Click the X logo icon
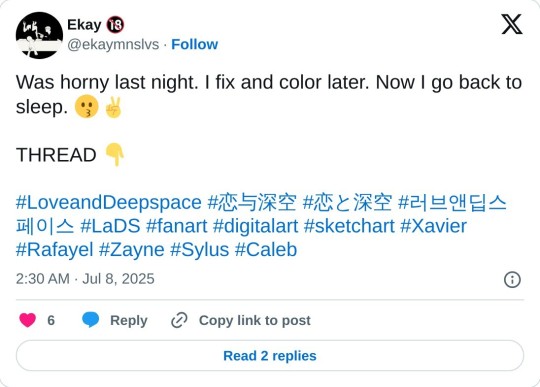This screenshot has width=540, height=387. click(512, 24)
